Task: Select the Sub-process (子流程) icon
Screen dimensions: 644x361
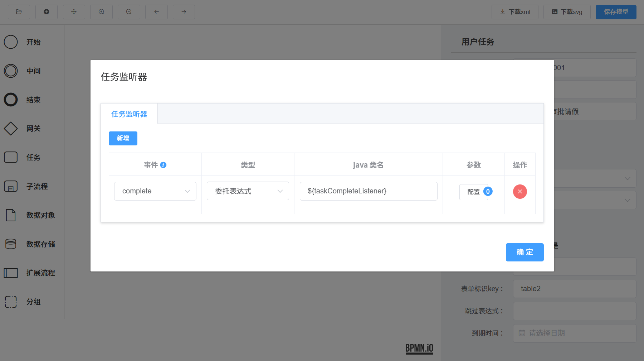Action: click(11, 186)
